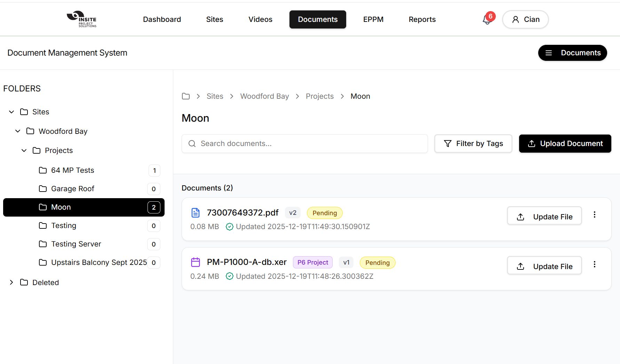The height and width of the screenshot is (364, 620).
Task: Click the root folder breadcrumb icon
Action: tap(186, 96)
